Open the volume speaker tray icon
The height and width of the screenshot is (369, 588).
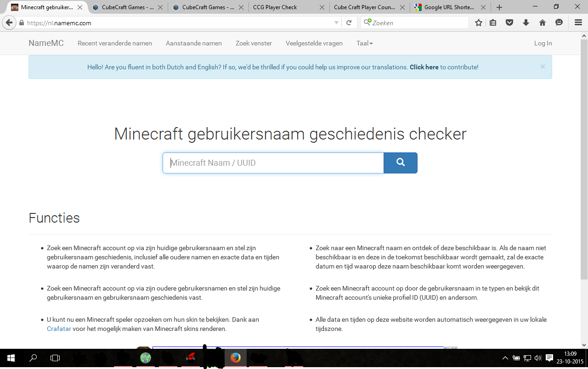[x=538, y=358]
